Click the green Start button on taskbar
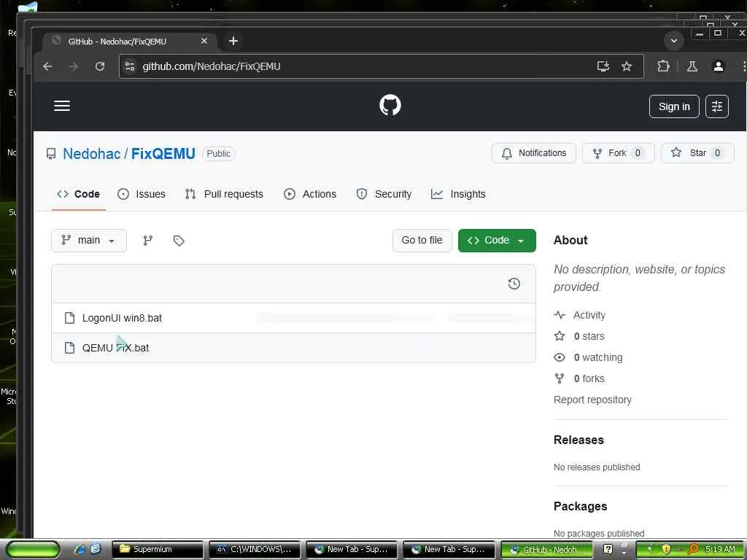The height and width of the screenshot is (560, 747). coord(32,550)
